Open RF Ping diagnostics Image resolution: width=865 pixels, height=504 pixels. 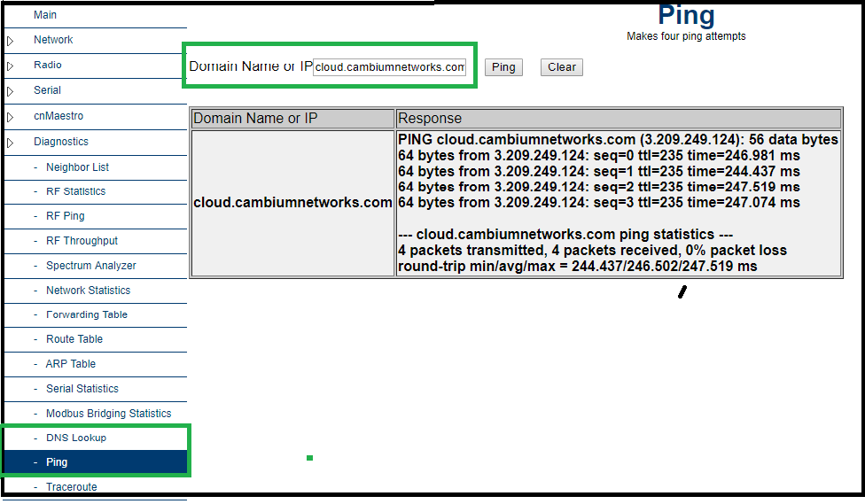pos(65,216)
